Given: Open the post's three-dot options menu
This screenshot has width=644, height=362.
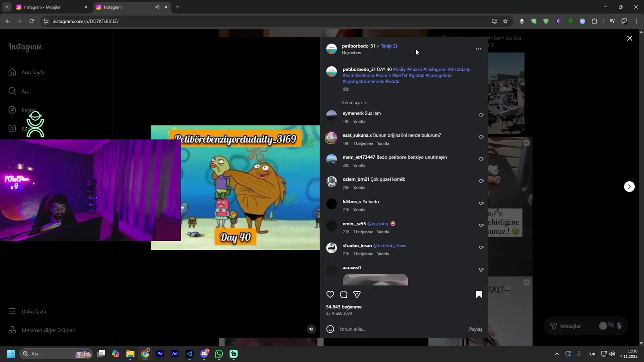Looking at the screenshot, I should click(478, 49).
